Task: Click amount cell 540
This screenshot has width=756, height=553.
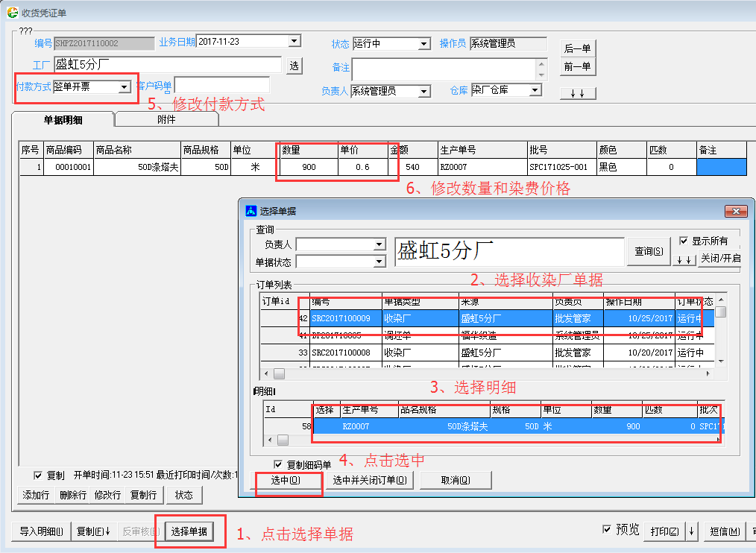Action: 413,167
